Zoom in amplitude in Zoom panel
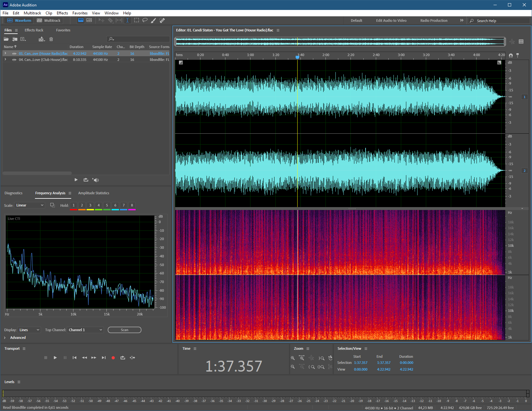 (x=292, y=358)
